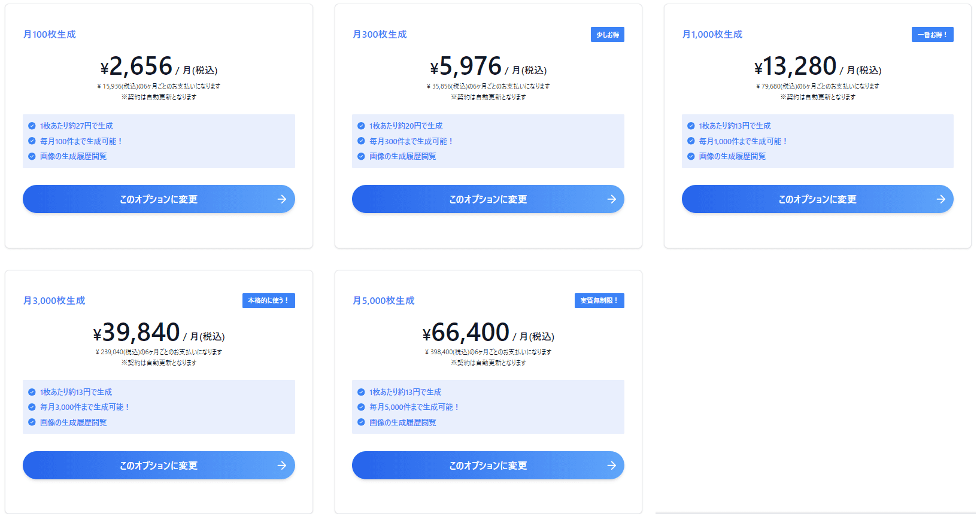Click checkmark beside 毎月3,000件まで生成可能
980x514 pixels.
(32, 407)
